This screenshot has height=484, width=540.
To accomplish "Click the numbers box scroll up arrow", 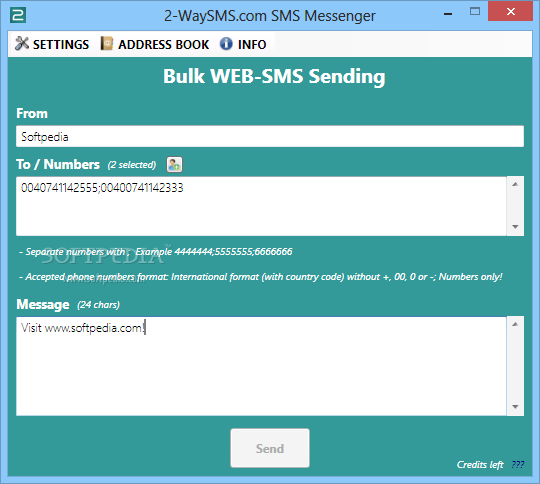I will click(x=515, y=184).
